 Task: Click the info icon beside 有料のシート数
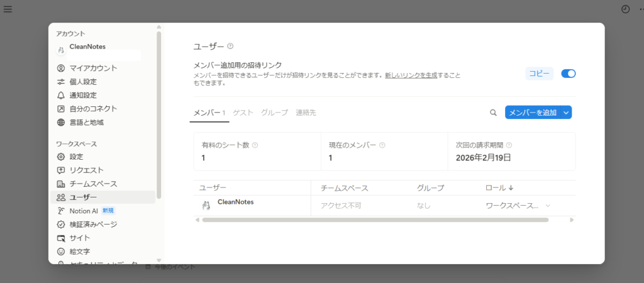[255, 145]
